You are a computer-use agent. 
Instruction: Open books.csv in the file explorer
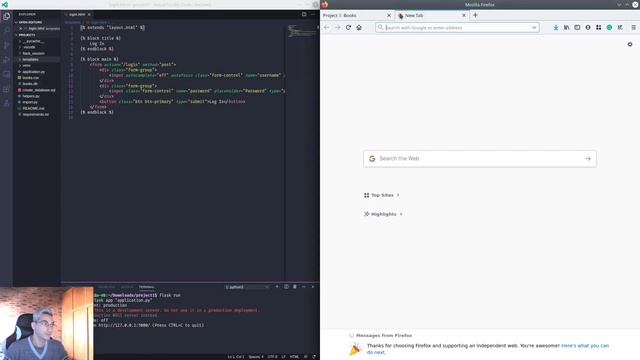click(x=31, y=78)
